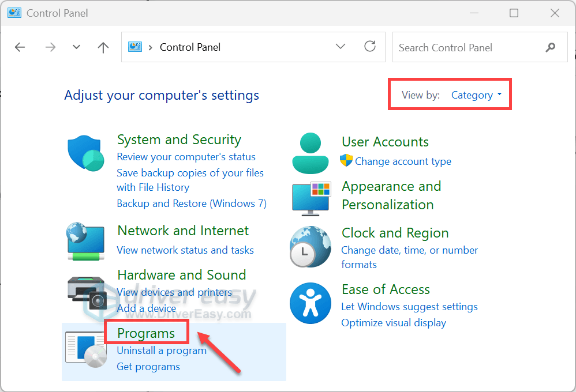Open the recent locations dropdown arrow
This screenshot has width=576, height=392.
pos(76,47)
